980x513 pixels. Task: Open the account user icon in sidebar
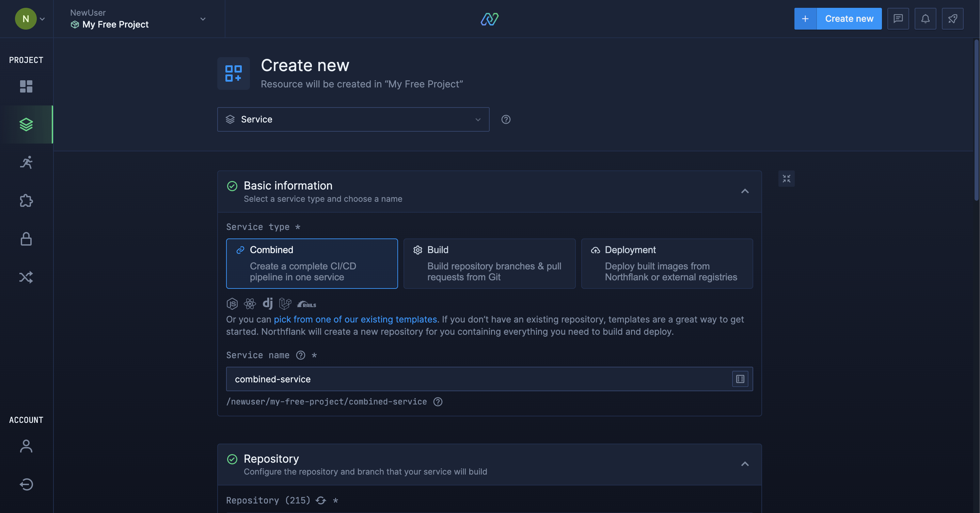26,446
